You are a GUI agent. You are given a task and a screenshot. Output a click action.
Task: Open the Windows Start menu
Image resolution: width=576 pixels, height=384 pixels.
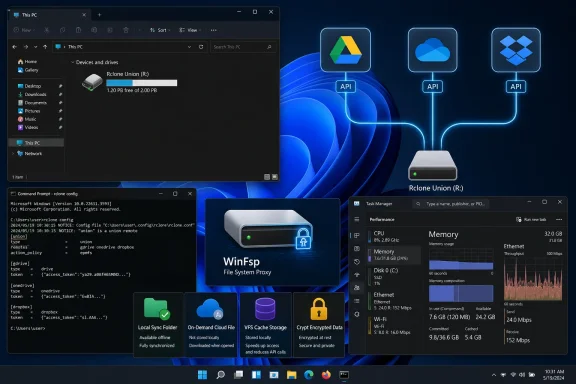pos(202,375)
